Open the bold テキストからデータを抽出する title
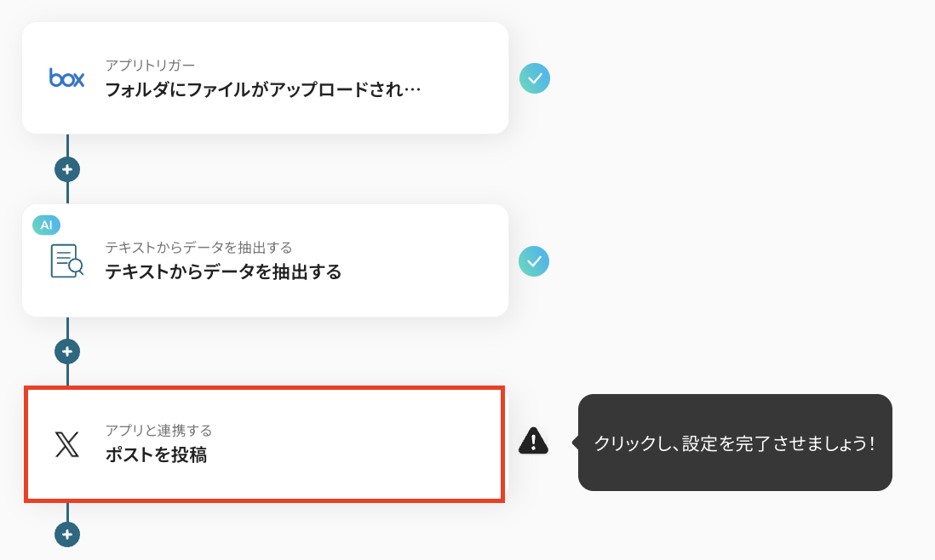Viewport: 935px width, 560px height. click(x=223, y=272)
